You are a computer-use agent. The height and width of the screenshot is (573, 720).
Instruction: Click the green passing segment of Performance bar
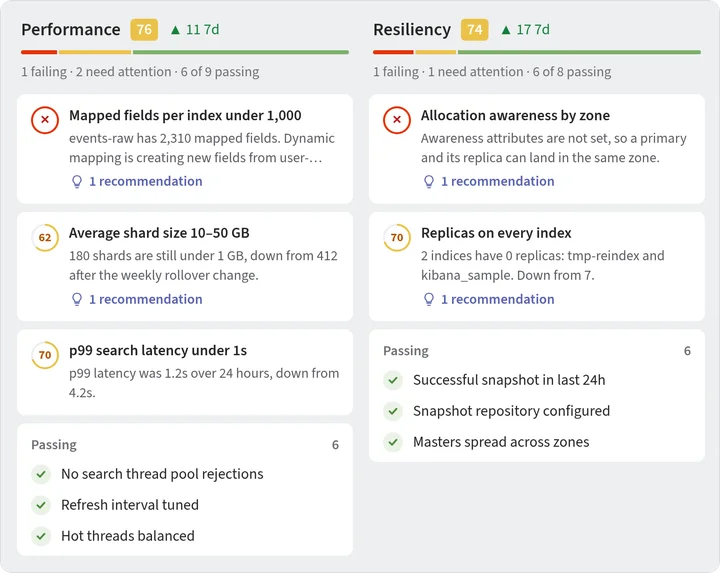[x=241, y=52]
